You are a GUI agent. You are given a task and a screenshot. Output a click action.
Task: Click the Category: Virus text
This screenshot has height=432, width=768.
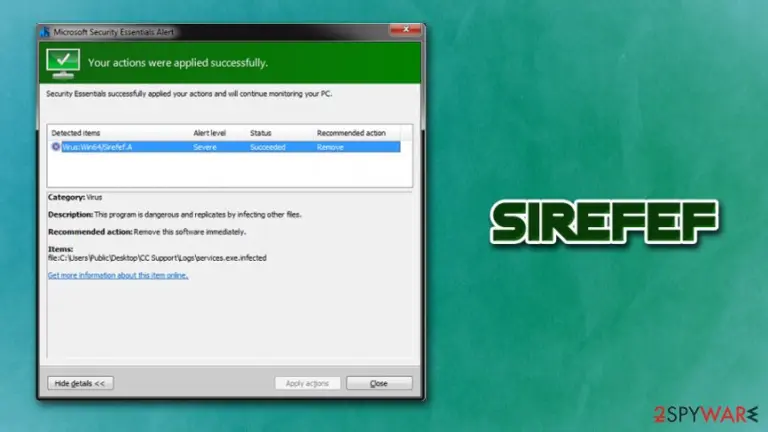click(x=75, y=197)
